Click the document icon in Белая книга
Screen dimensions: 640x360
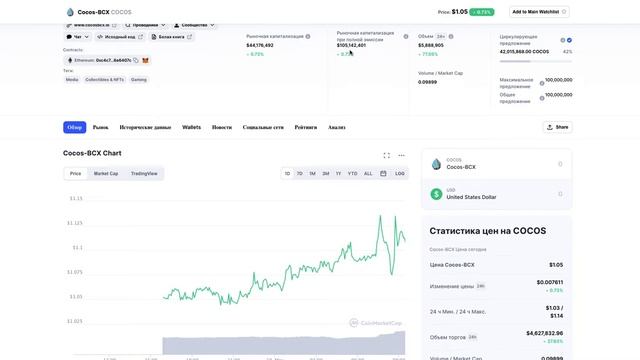[x=154, y=37]
